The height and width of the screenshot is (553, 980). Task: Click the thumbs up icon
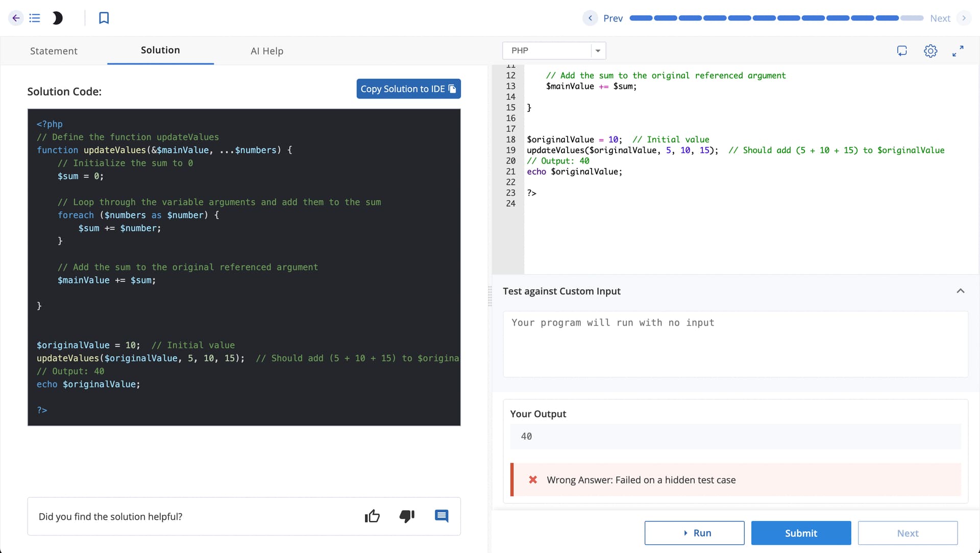tap(372, 516)
